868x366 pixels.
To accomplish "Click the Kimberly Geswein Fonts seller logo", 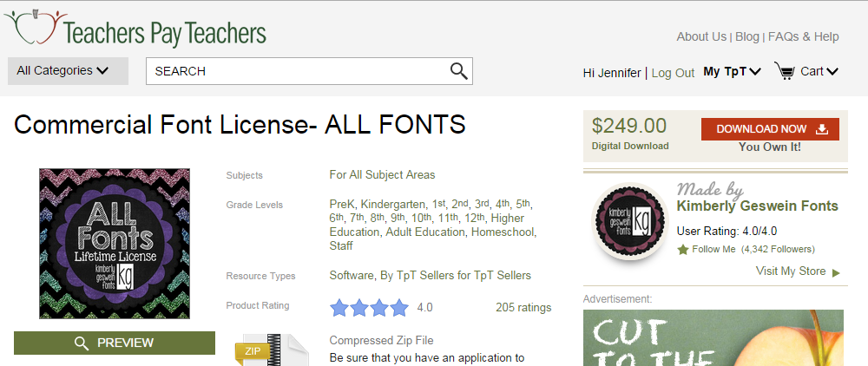I will [x=630, y=220].
